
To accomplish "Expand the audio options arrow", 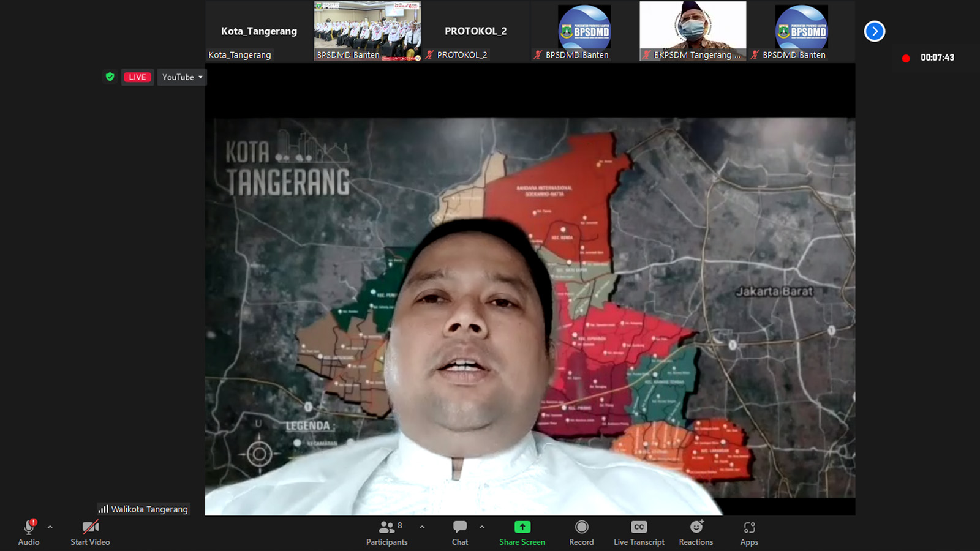I will (50, 527).
